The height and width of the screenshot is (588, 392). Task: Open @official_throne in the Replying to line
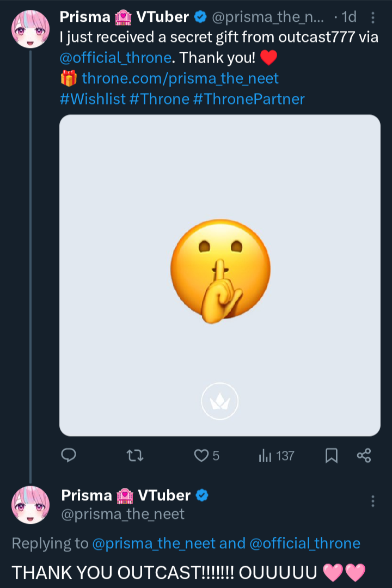click(305, 543)
